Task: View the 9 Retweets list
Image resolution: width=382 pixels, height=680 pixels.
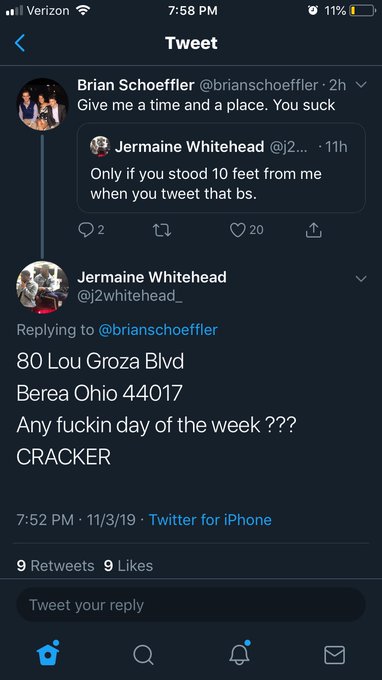Action: click(55, 566)
